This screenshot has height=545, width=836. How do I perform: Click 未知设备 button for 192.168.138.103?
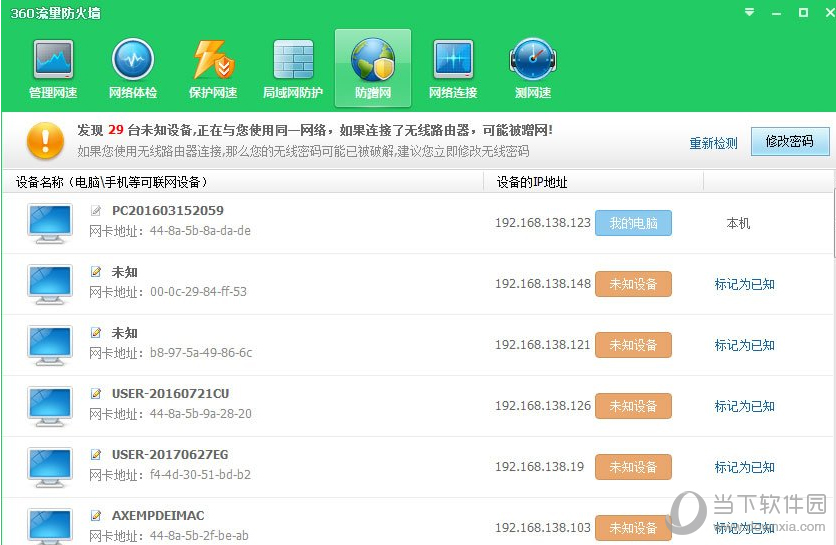(x=633, y=528)
